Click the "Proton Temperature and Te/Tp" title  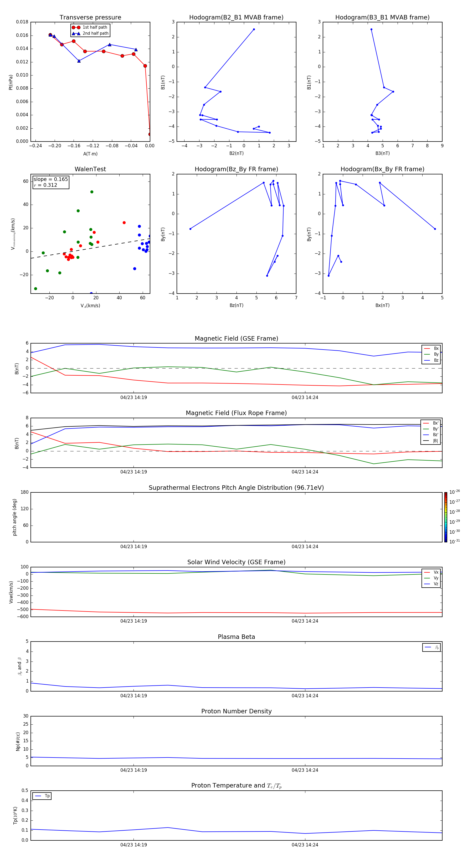tap(236, 785)
